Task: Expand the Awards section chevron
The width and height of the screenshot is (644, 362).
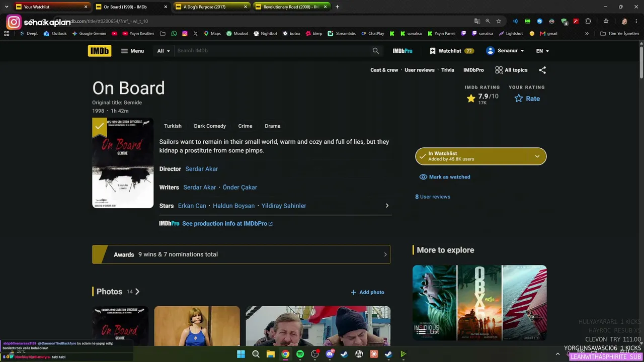Action: 385,254
